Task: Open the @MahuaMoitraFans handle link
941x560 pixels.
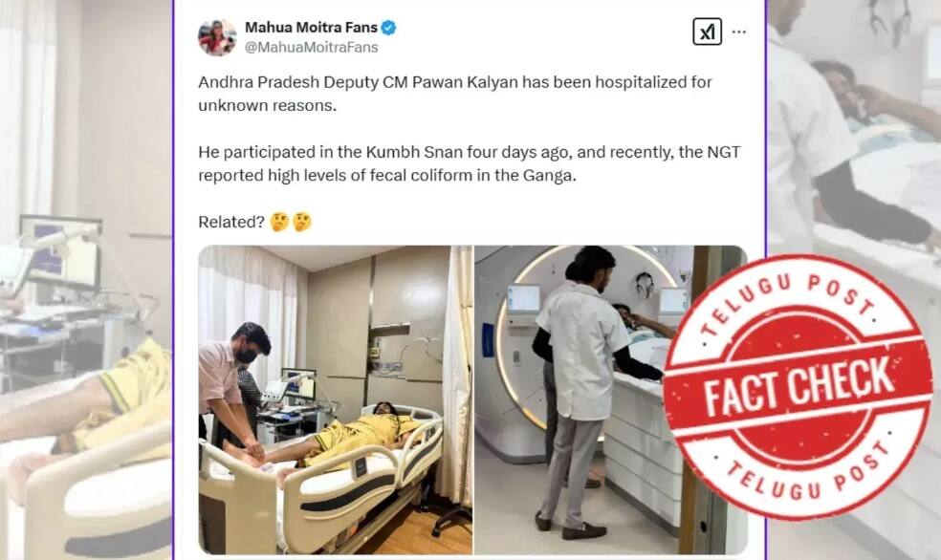Action: click(311, 48)
